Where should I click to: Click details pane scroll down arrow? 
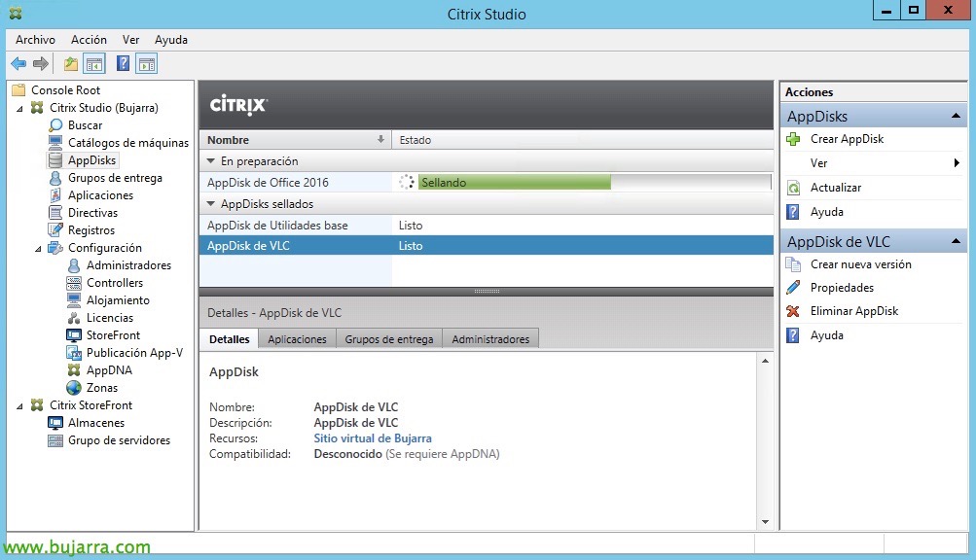tap(765, 522)
